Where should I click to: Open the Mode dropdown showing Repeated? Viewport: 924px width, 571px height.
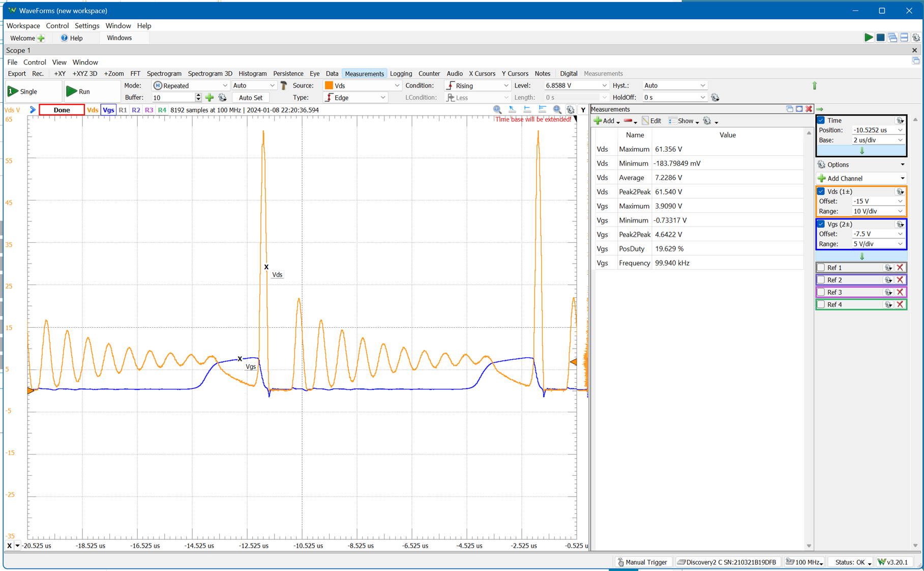191,85
